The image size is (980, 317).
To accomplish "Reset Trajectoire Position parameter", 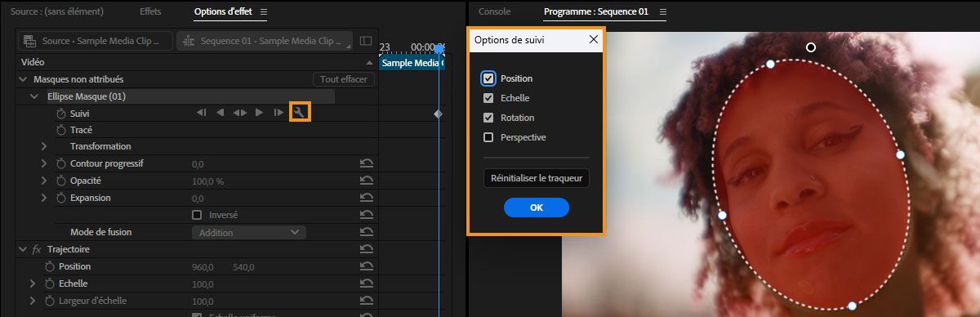I will click(x=367, y=266).
